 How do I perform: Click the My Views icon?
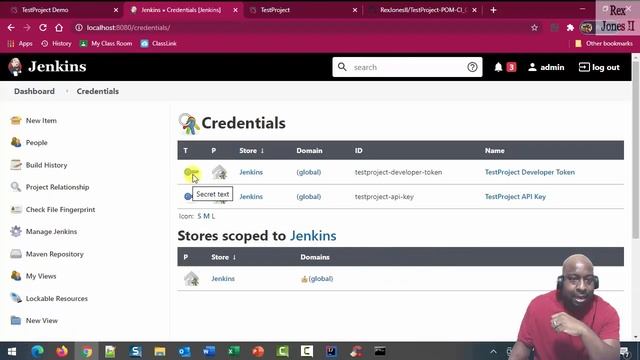[16, 276]
